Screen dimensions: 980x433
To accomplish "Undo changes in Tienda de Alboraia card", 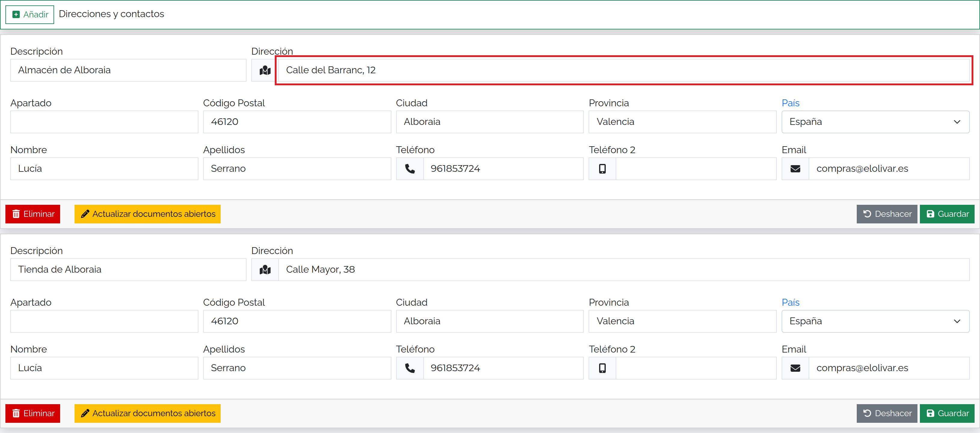I will coord(887,413).
